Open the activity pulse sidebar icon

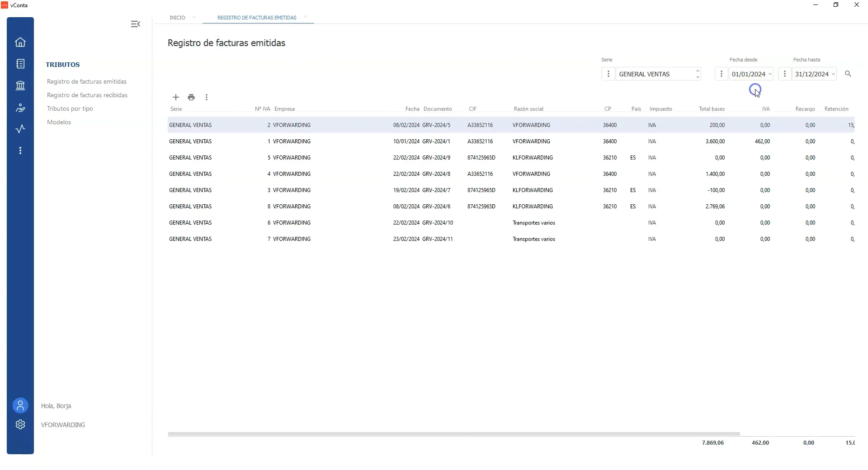pos(20,129)
